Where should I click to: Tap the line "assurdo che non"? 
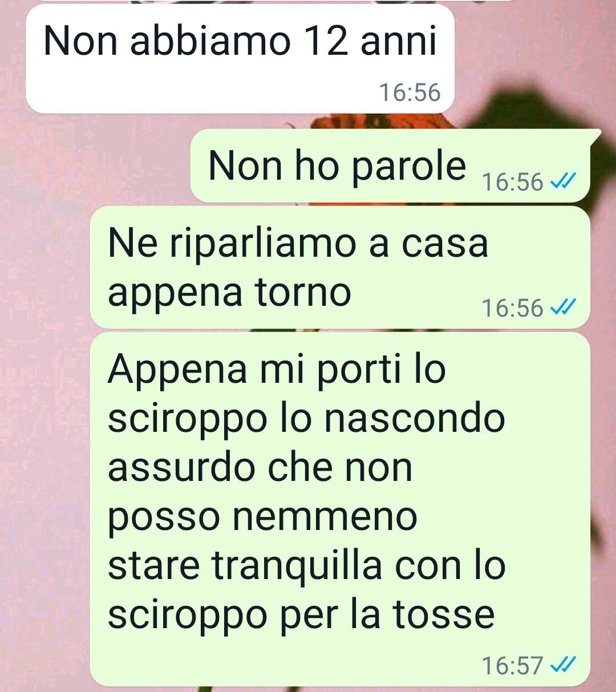260,468
